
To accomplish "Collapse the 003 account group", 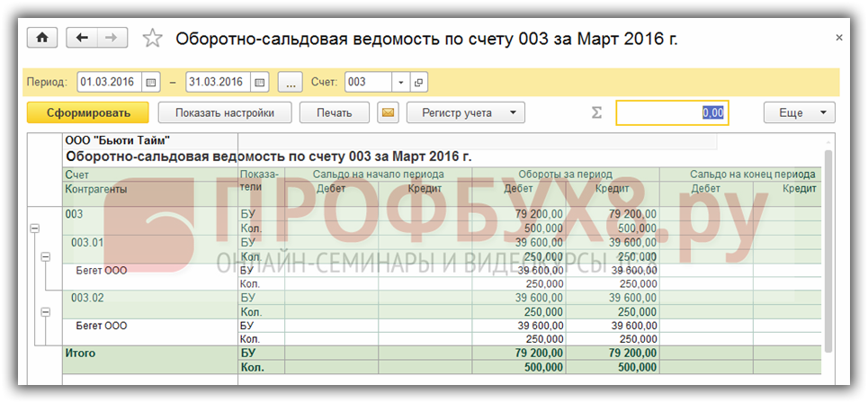I will click(x=35, y=229).
